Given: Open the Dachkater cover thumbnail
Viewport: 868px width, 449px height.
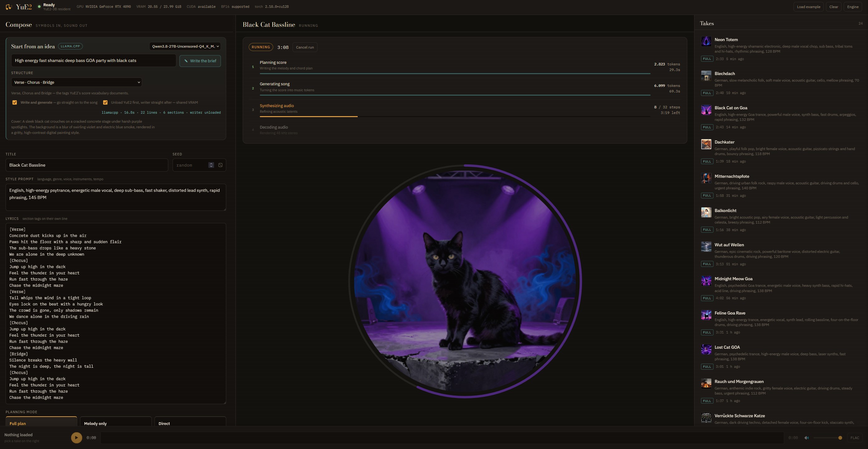Looking at the screenshot, I should point(706,144).
